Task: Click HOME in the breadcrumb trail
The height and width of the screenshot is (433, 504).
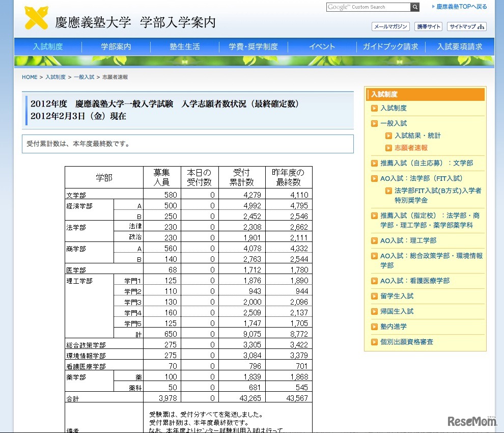Action: (x=29, y=77)
